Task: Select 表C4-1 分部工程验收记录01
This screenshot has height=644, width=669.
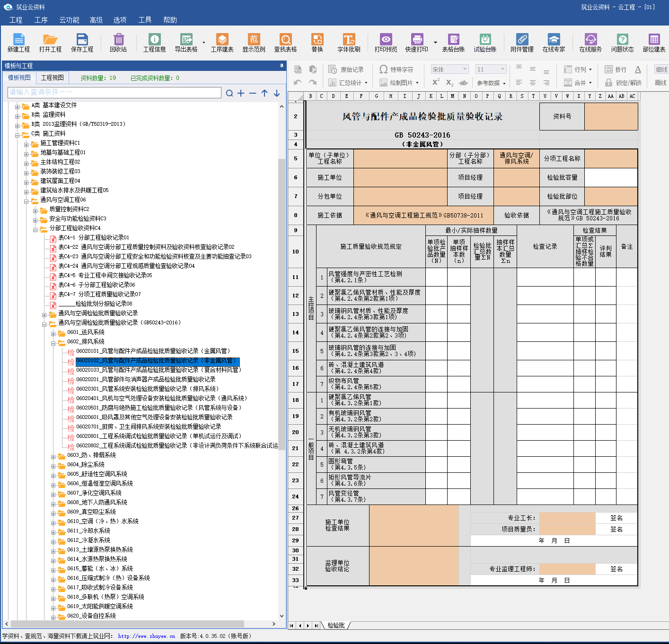Action: (x=94, y=237)
